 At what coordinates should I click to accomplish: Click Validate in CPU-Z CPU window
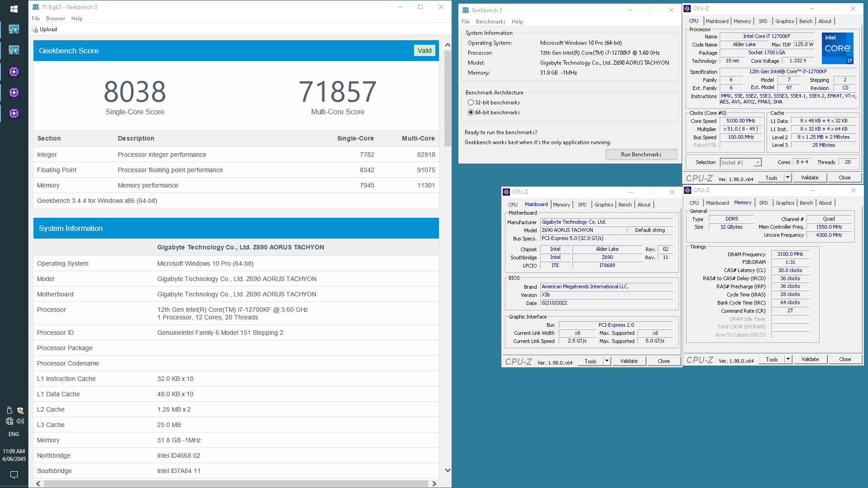click(x=809, y=178)
